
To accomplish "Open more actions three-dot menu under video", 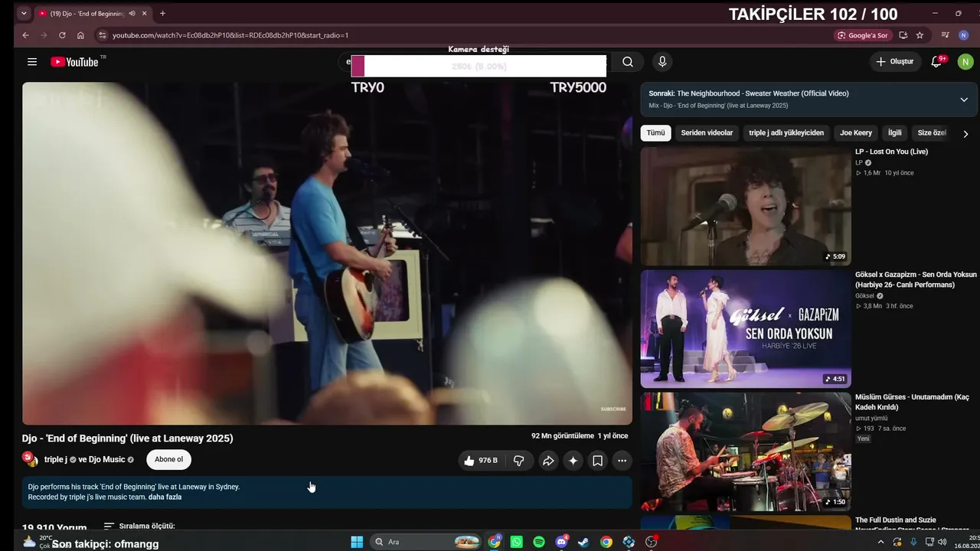I will (x=622, y=461).
